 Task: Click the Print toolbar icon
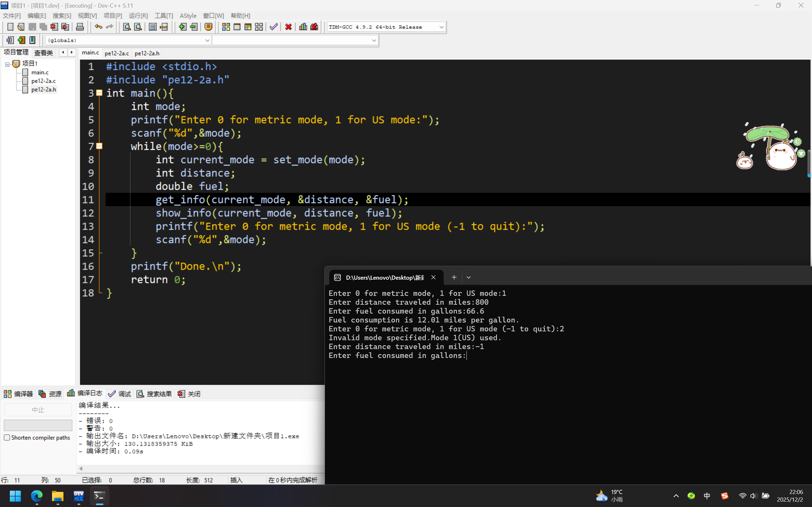pos(80,27)
